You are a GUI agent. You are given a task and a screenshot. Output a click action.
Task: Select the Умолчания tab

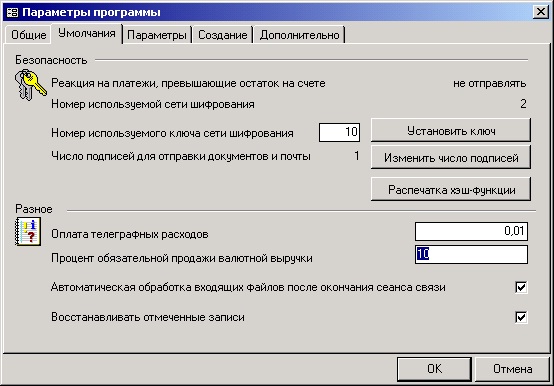coord(87,34)
